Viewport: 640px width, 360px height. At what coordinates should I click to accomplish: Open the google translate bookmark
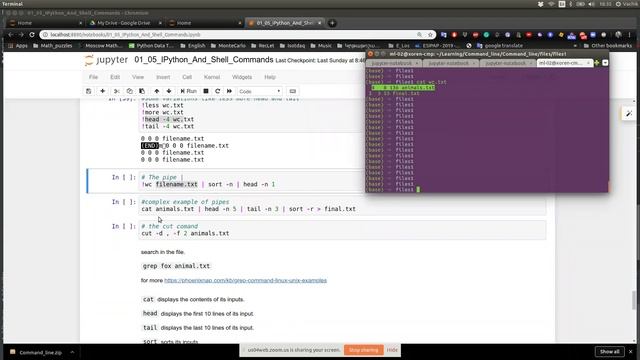click(500, 46)
